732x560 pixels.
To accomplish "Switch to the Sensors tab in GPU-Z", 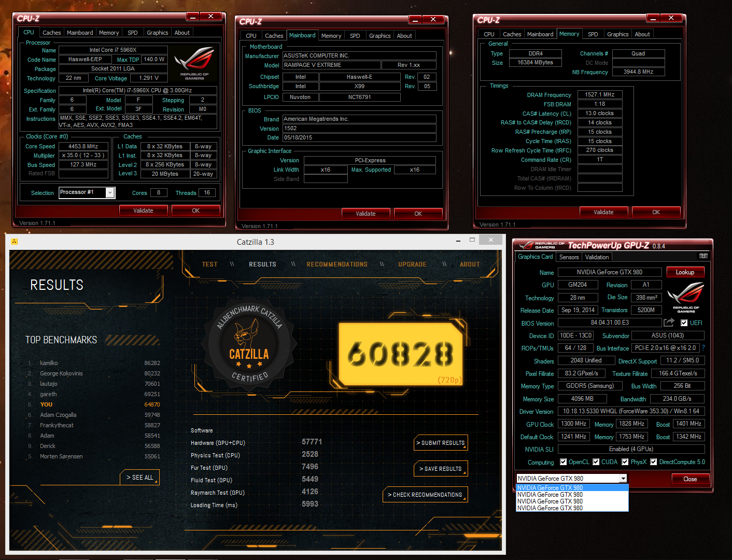I will pyautogui.click(x=569, y=257).
